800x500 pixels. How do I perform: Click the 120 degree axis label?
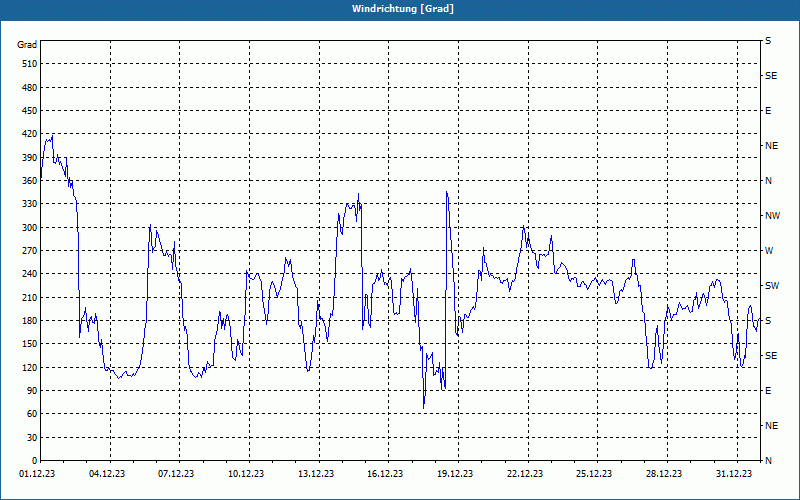point(29,367)
